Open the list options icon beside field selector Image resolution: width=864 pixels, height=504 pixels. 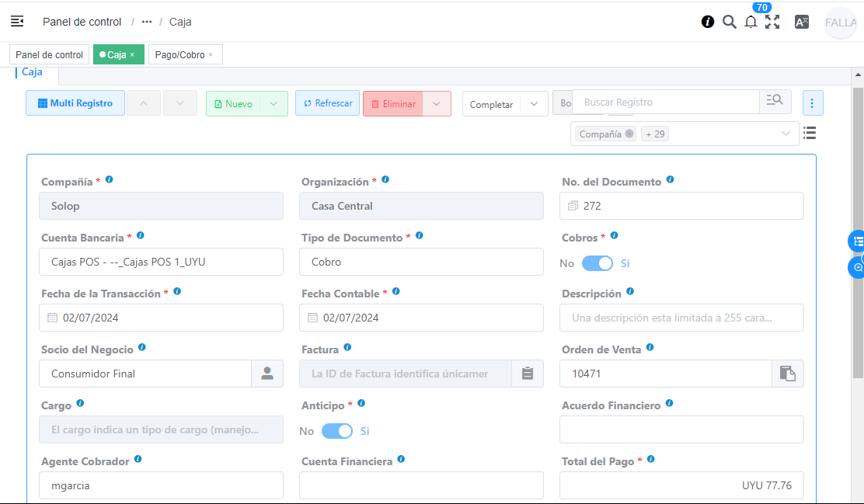click(810, 133)
